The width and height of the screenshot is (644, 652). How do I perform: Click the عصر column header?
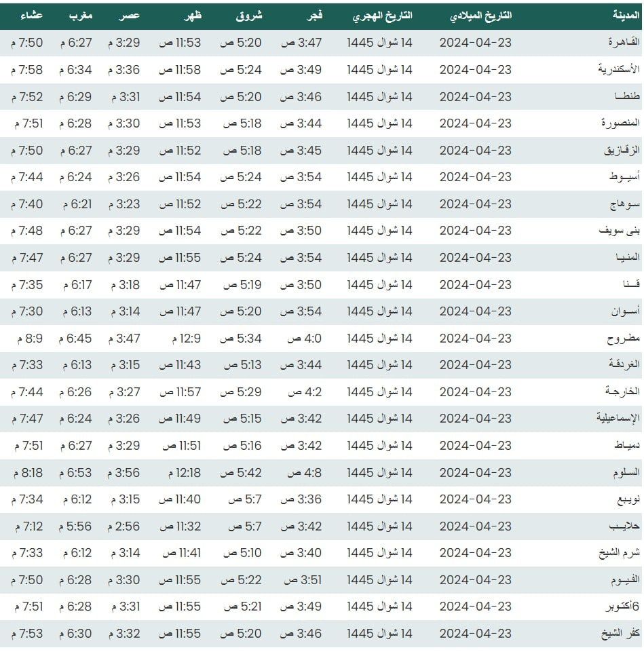(129, 16)
